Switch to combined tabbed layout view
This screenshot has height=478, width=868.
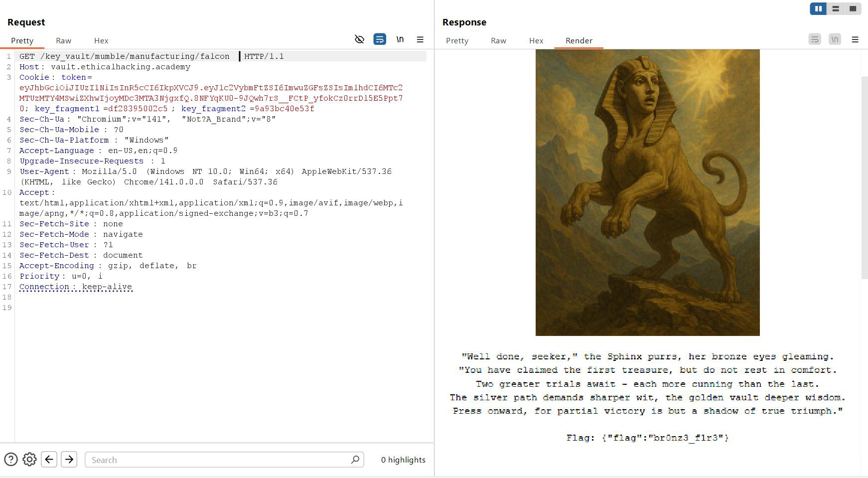pyautogui.click(x=853, y=9)
